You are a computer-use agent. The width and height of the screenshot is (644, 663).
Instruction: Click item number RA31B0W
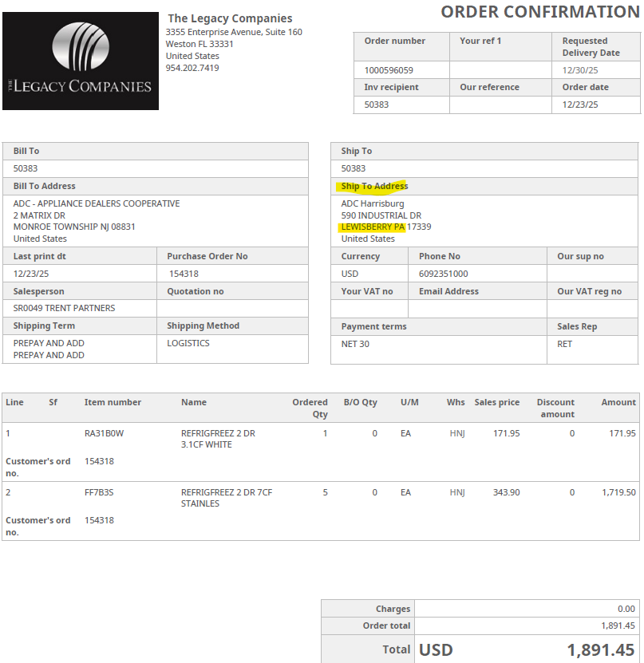click(104, 433)
